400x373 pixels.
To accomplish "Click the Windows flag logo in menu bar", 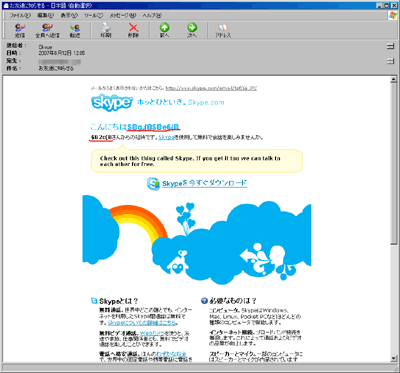I will 392,15.
